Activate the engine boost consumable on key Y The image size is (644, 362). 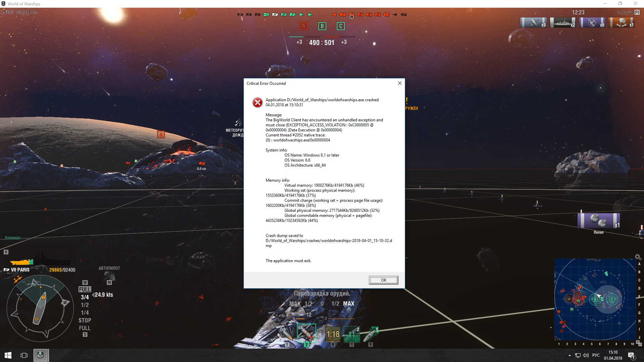[x=370, y=334]
